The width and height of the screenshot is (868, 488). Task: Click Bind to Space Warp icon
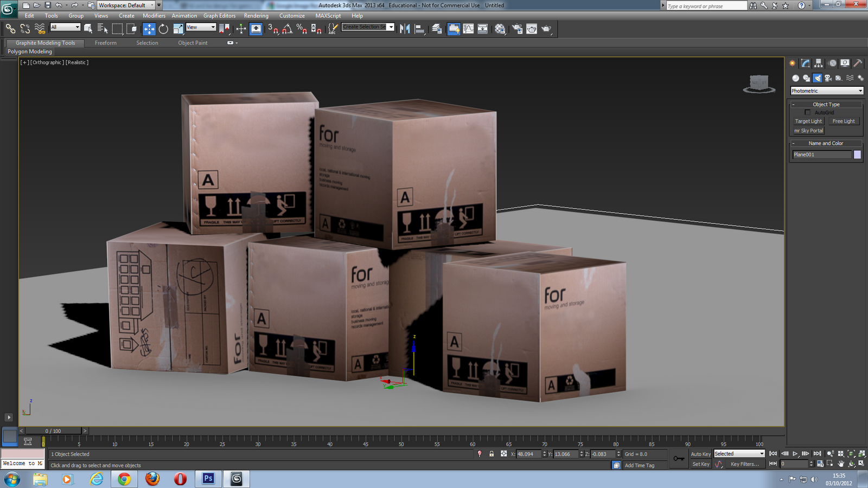point(40,28)
